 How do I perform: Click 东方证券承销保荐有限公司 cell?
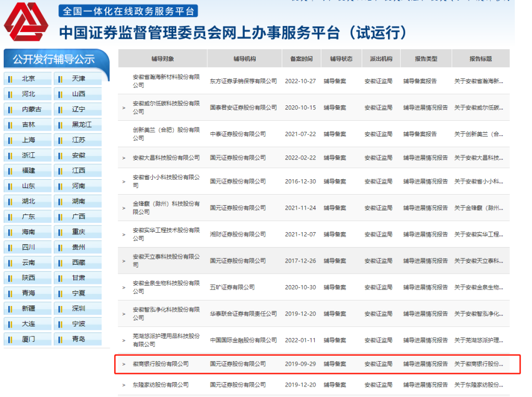coord(243,82)
